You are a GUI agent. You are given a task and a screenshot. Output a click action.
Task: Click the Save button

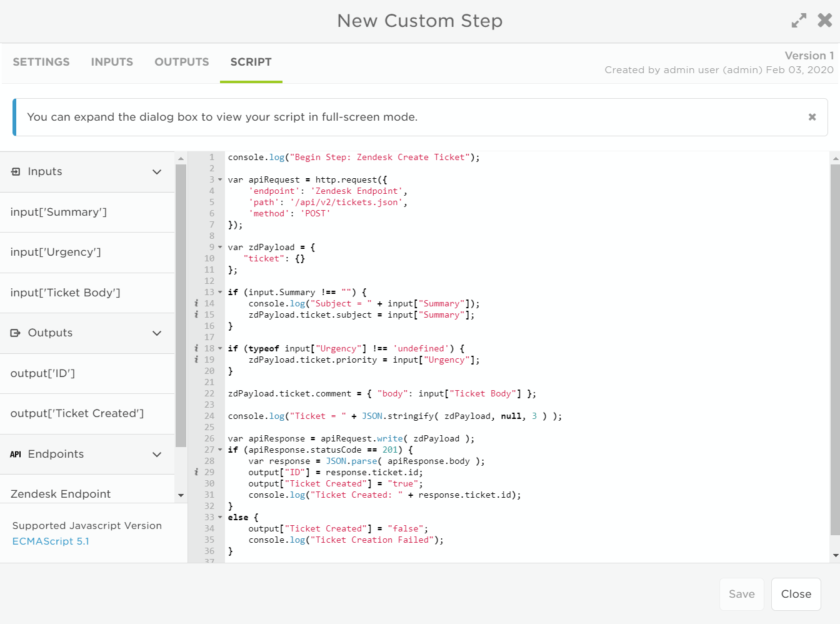point(742,594)
